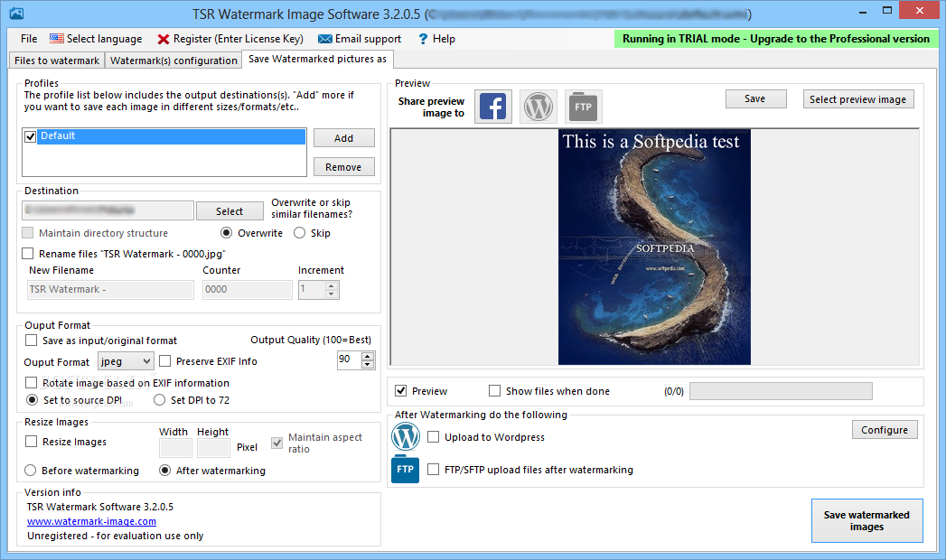The height and width of the screenshot is (560, 946).
Task: Open www.watermark-image.com link
Action: [x=91, y=521]
